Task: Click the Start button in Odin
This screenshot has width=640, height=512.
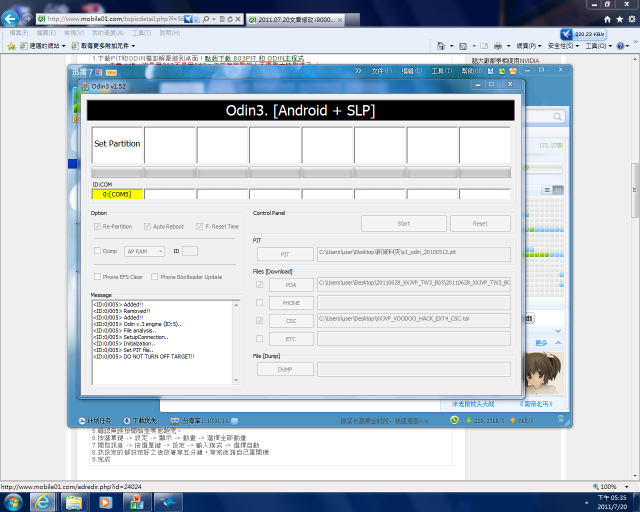Action: 404,224
